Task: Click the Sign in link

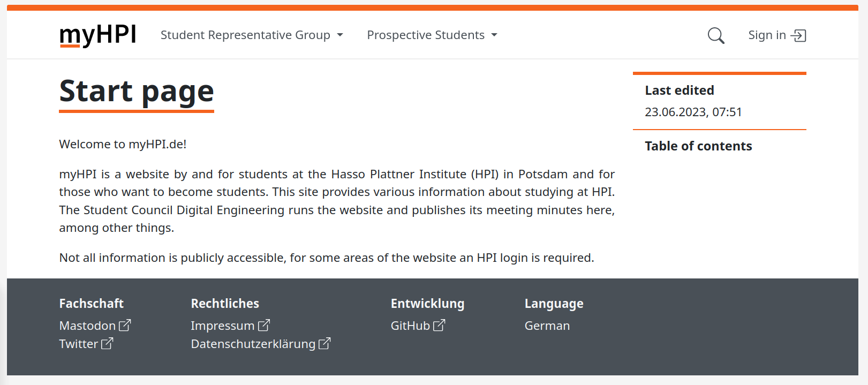Action: 767,35
